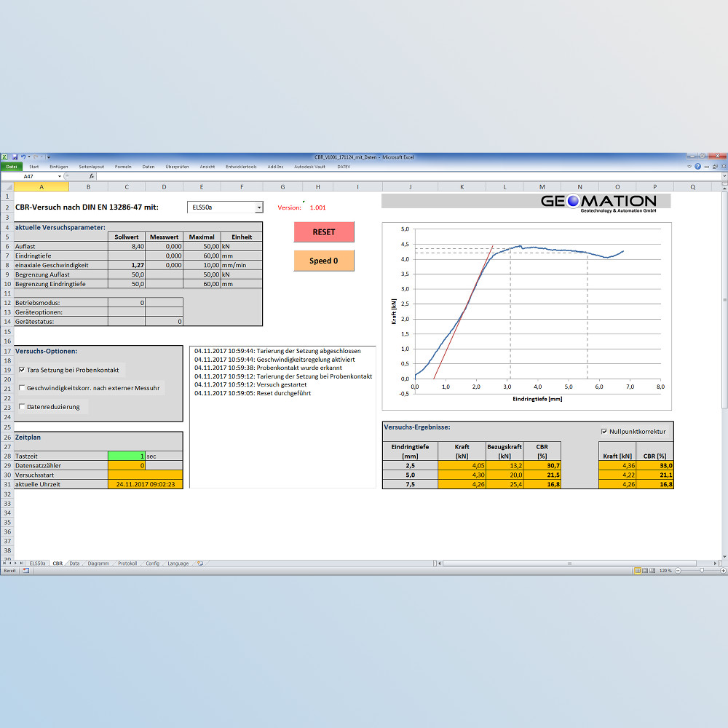Restore the workbook window inside Excel

pos(715,166)
